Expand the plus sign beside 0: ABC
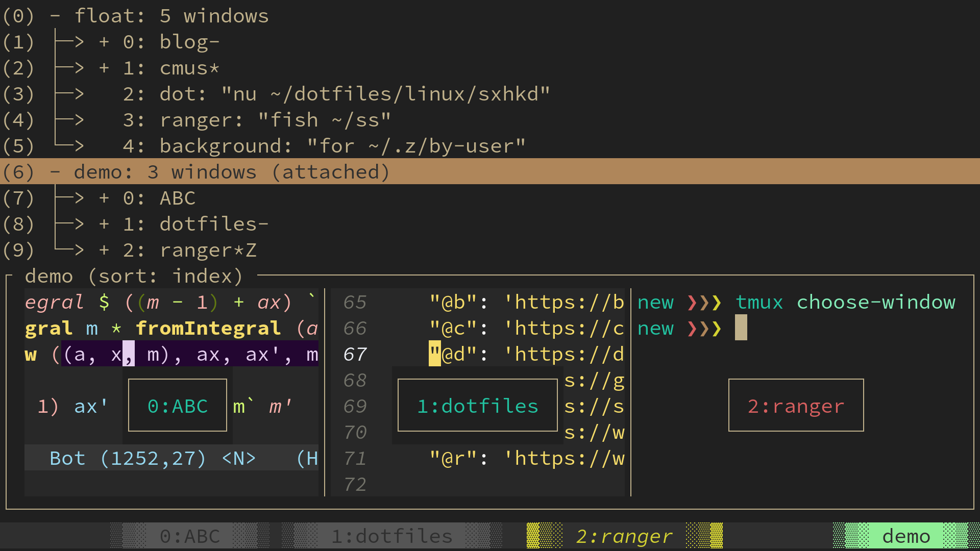This screenshot has width=980, height=551. point(104,198)
